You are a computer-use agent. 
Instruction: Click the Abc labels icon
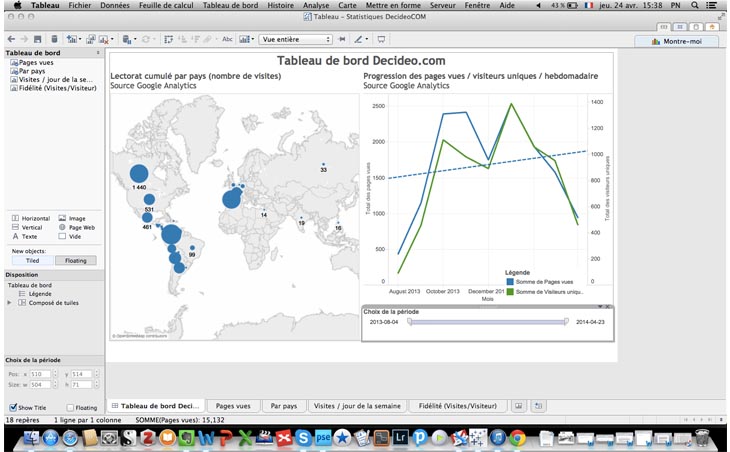[228, 40]
